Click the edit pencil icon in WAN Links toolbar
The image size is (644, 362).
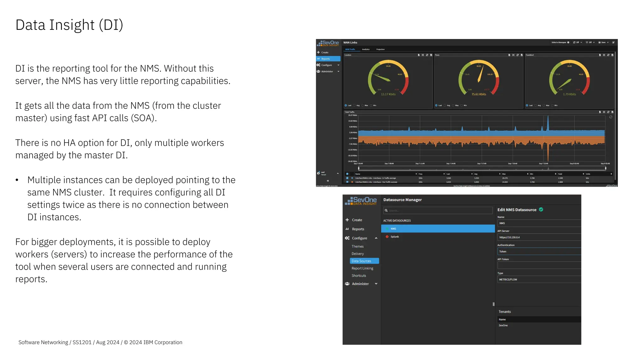point(613,42)
